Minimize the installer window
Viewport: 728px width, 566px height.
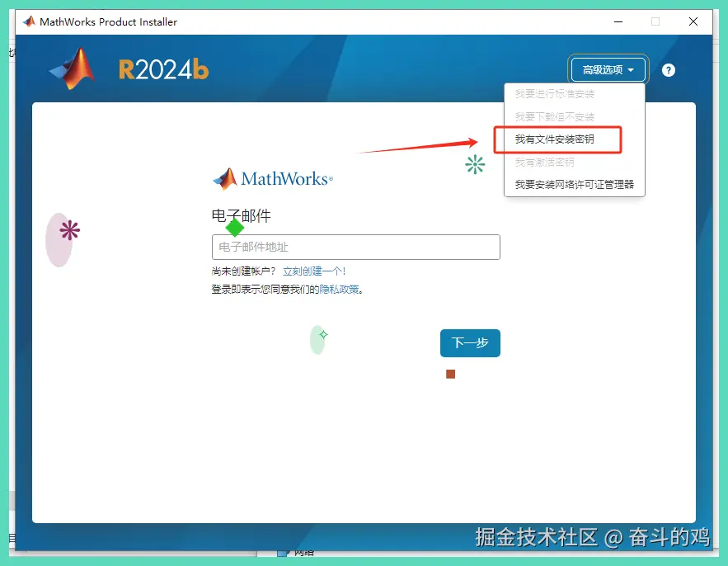(618, 21)
